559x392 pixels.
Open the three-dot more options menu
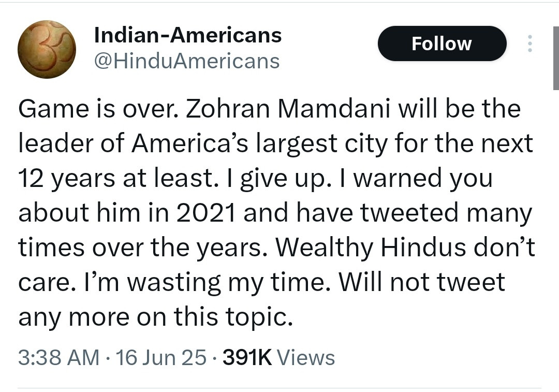[x=529, y=43]
